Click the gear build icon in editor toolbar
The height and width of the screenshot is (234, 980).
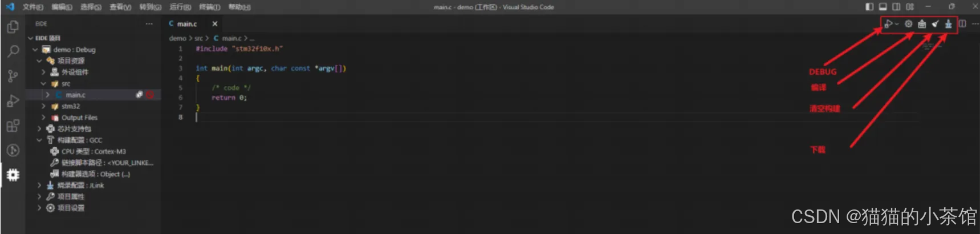pos(909,24)
